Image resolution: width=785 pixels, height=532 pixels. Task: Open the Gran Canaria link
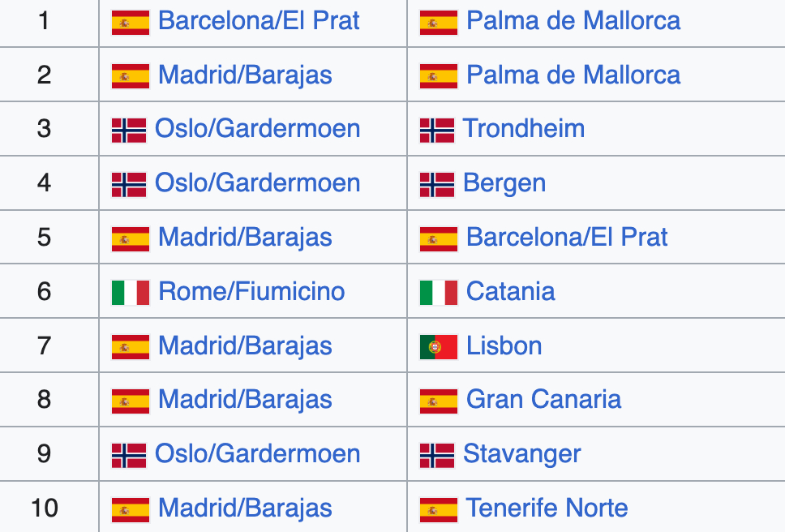[x=543, y=400]
